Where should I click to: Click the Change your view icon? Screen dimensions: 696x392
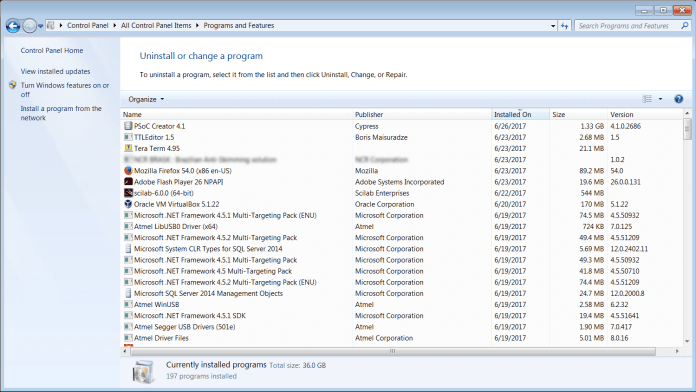647,99
